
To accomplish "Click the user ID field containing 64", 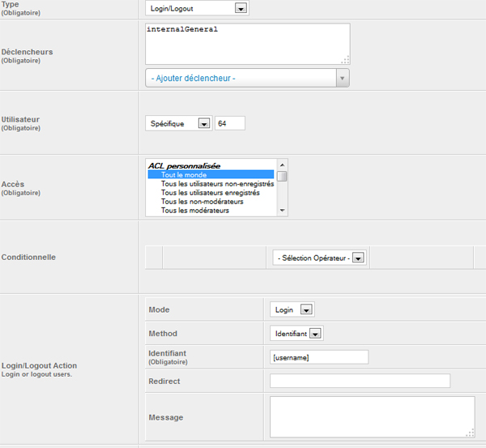I will point(230,123).
